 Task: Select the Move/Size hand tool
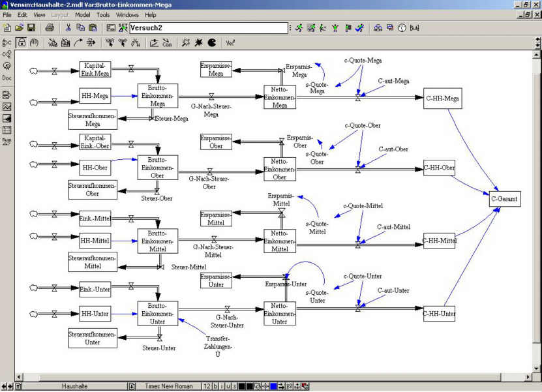coord(34,43)
